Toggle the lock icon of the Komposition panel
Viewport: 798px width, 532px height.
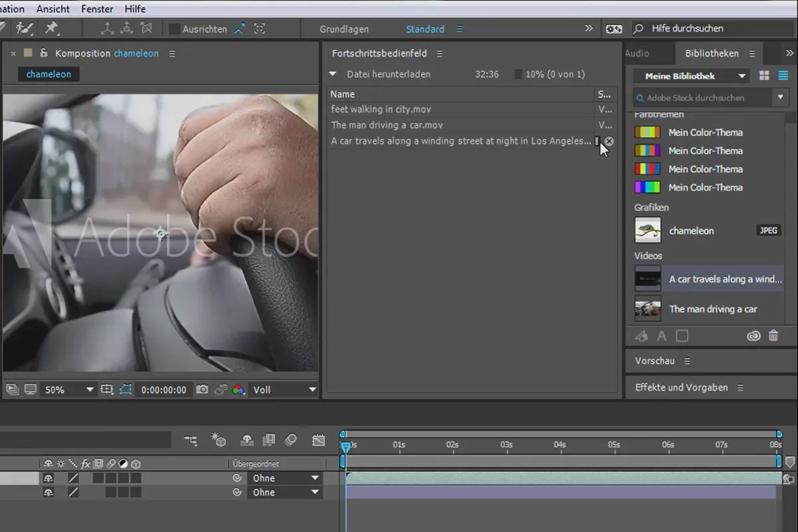[44, 53]
